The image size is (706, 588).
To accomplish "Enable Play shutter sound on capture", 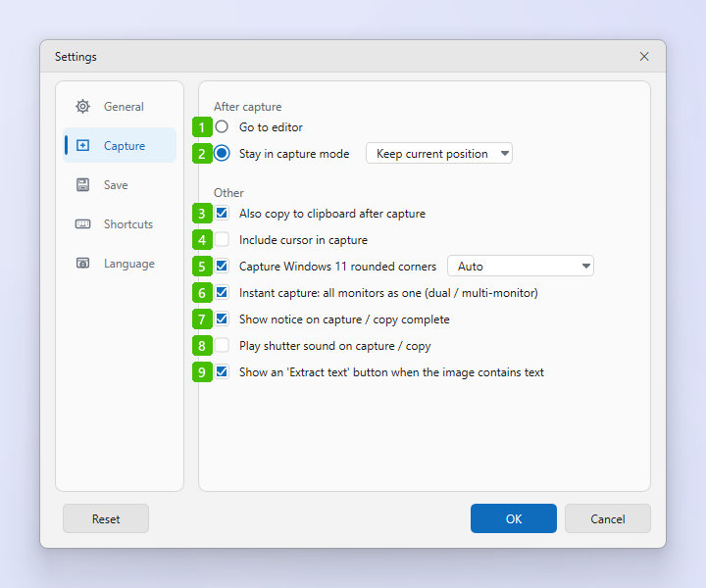I will pyautogui.click(x=222, y=346).
